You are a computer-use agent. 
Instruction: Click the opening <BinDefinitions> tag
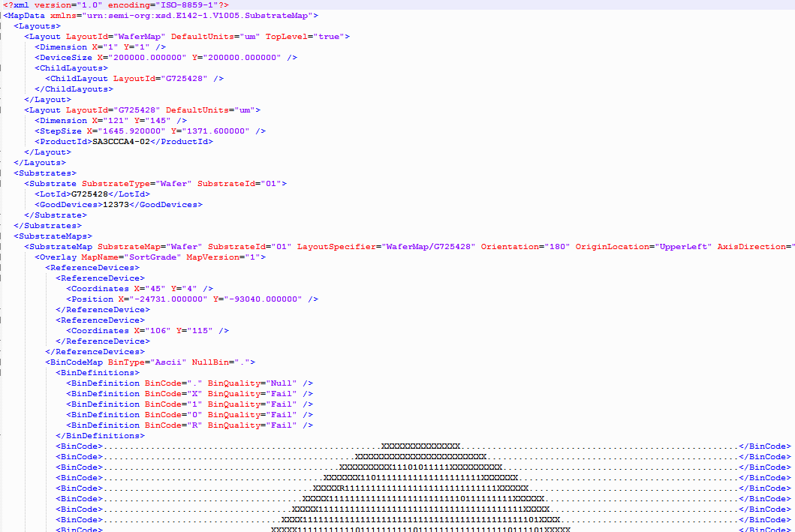click(98, 373)
